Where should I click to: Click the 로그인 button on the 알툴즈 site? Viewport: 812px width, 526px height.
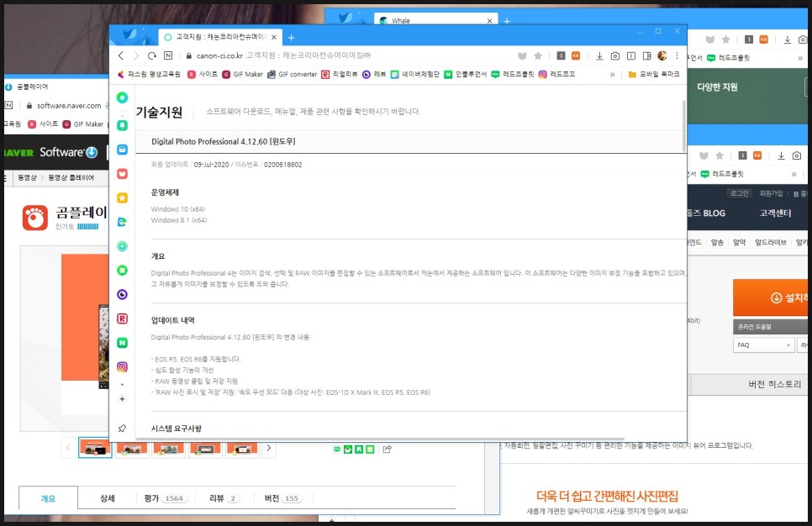(740, 193)
